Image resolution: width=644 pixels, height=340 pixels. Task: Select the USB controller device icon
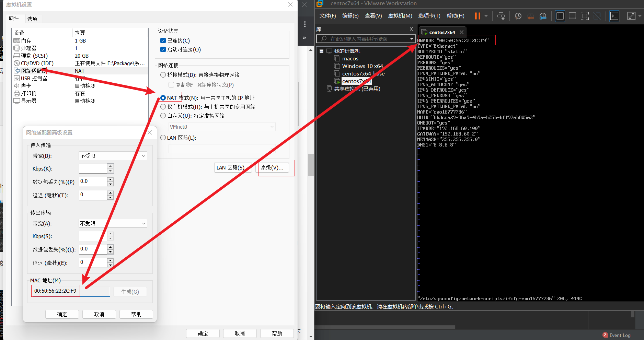[x=17, y=78]
